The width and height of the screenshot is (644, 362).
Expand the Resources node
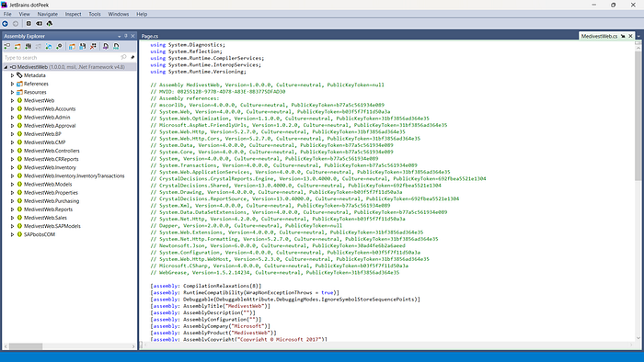coord(12,92)
